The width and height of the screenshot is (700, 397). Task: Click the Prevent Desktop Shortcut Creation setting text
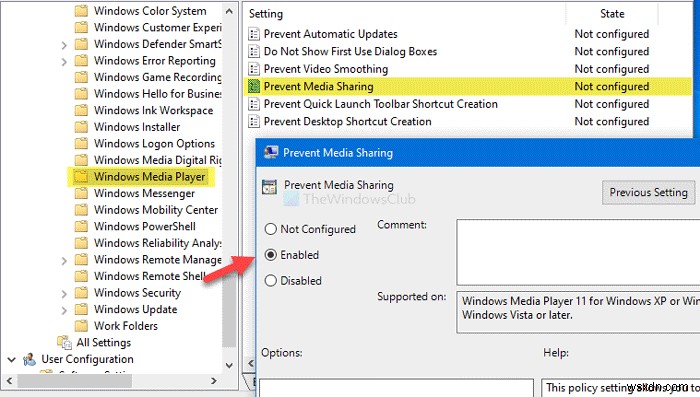[348, 121]
